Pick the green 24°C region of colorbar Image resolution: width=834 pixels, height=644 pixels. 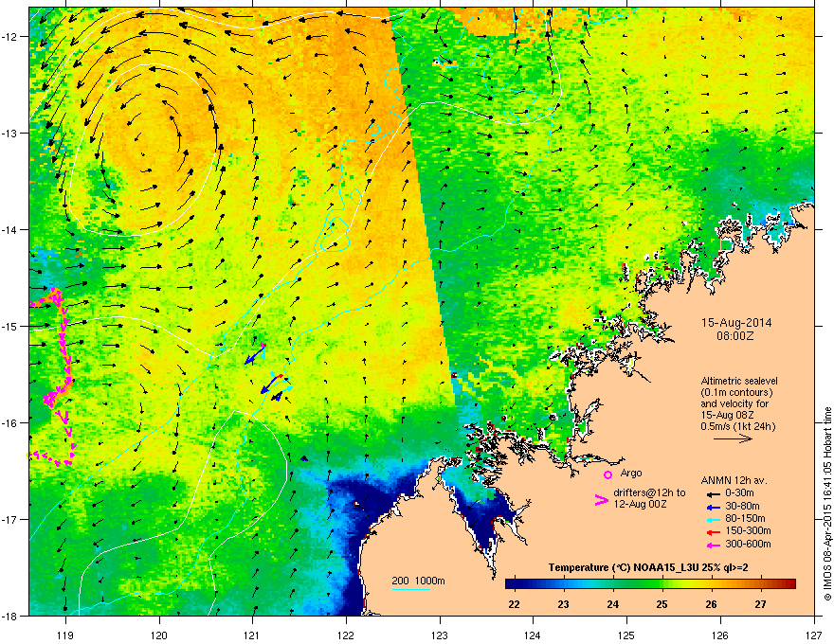[613, 584]
